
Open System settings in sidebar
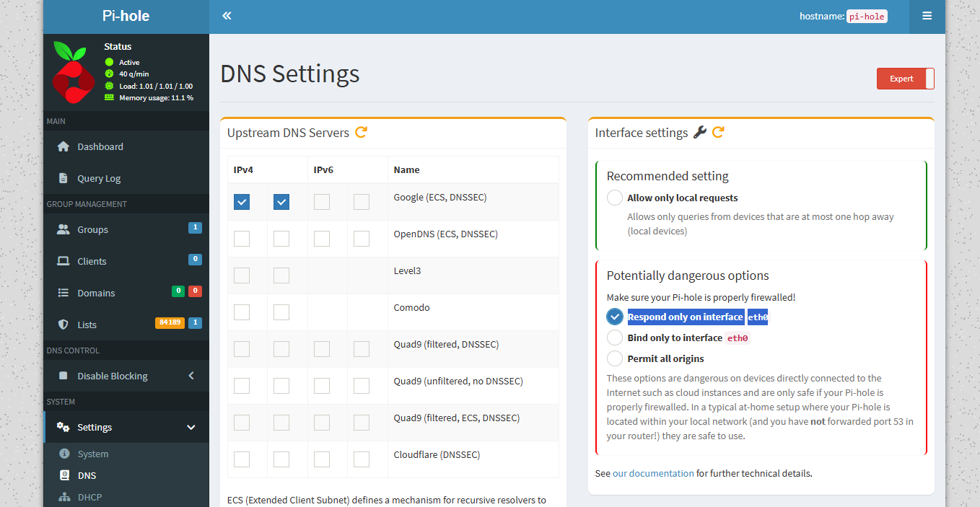(x=92, y=454)
